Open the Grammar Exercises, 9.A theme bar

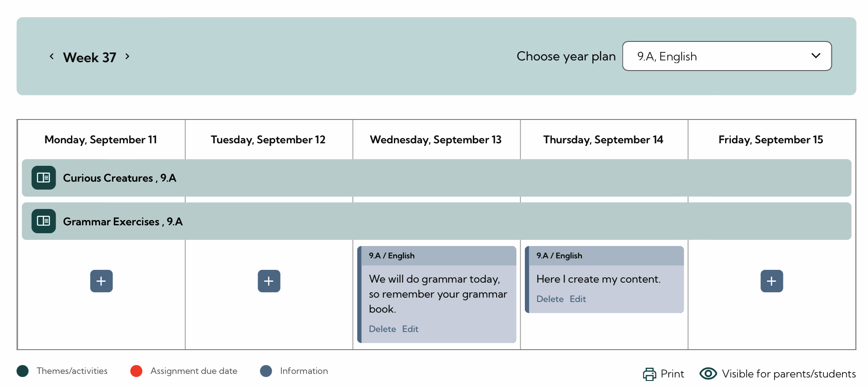pos(123,221)
